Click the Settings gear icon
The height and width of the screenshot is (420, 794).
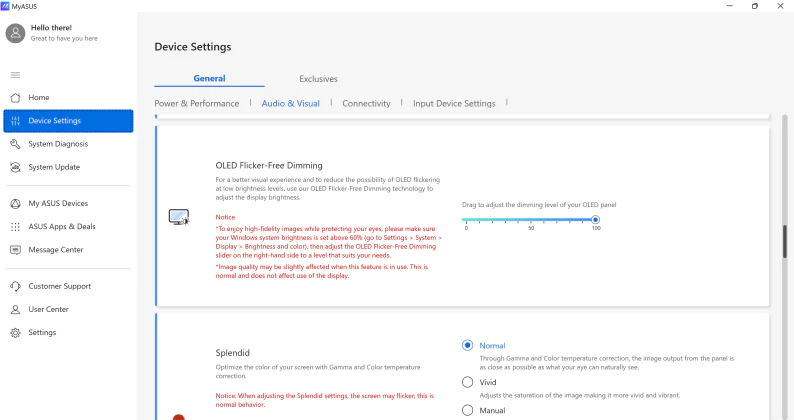click(x=16, y=332)
